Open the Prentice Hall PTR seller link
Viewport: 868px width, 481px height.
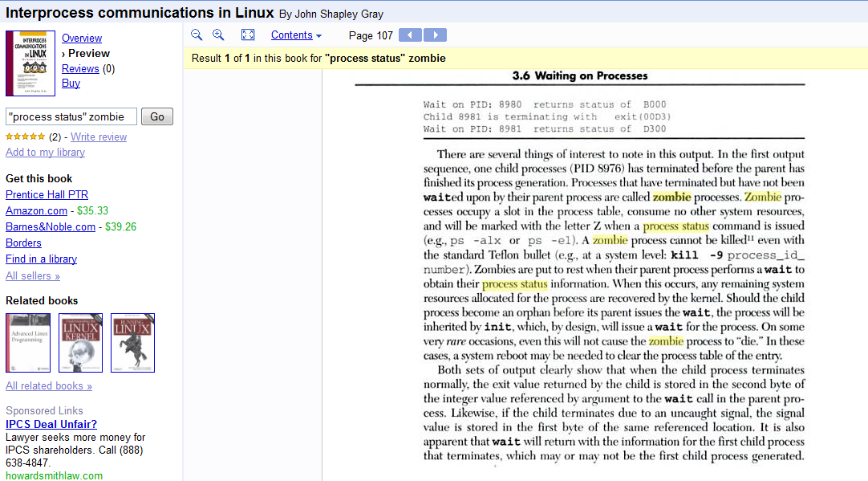pyautogui.click(x=47, y=194)
